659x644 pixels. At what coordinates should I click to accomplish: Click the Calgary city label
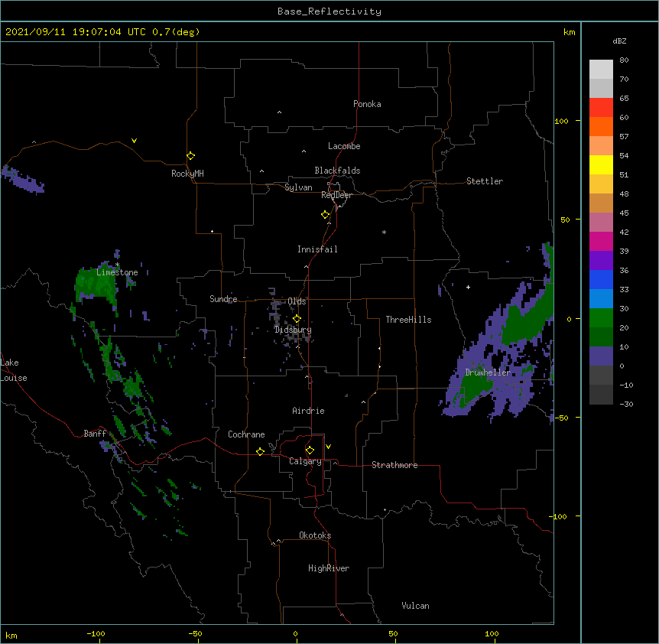(x=305, y=461)
